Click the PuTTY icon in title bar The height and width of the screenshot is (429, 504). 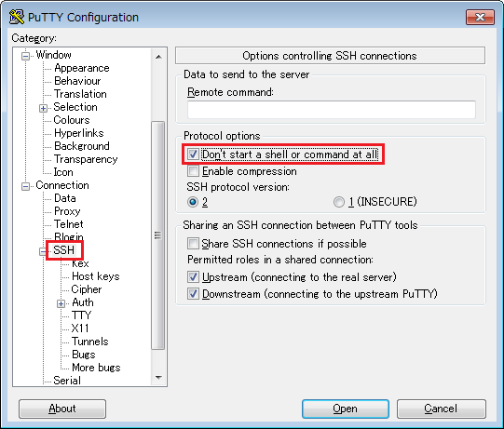click(17, 17)
